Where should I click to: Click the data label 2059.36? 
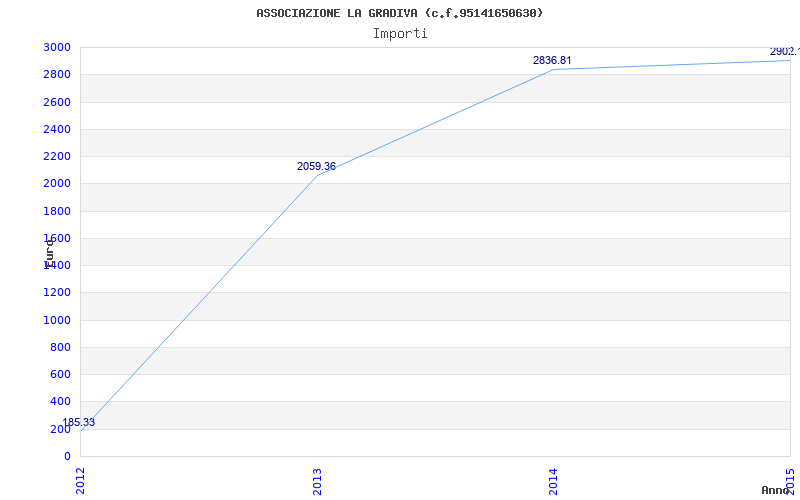click(316, 166)
